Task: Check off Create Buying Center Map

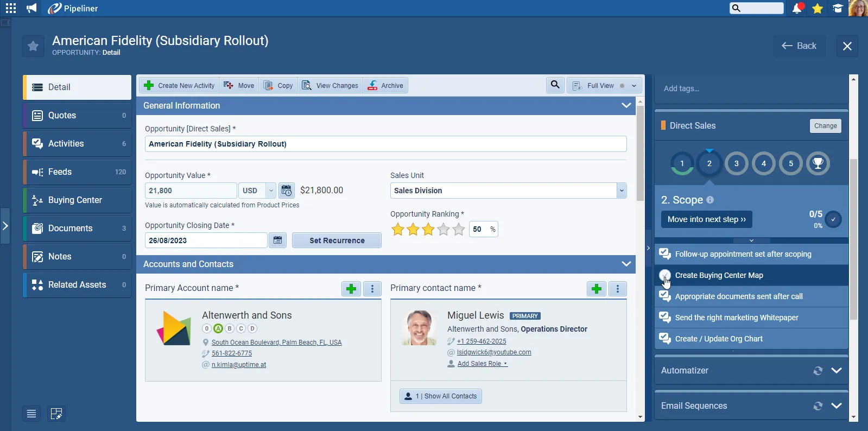Action: (665, 275)
